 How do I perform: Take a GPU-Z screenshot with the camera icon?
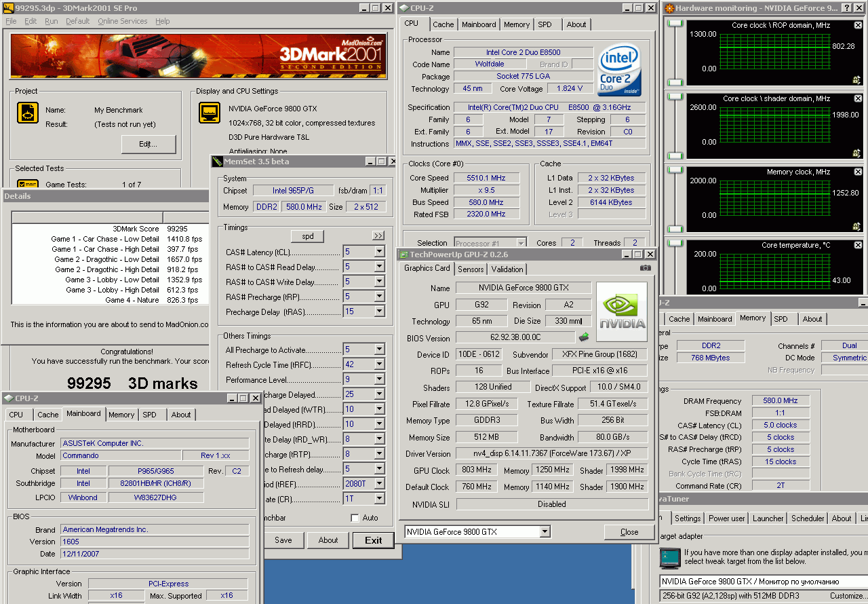[645, 268]
